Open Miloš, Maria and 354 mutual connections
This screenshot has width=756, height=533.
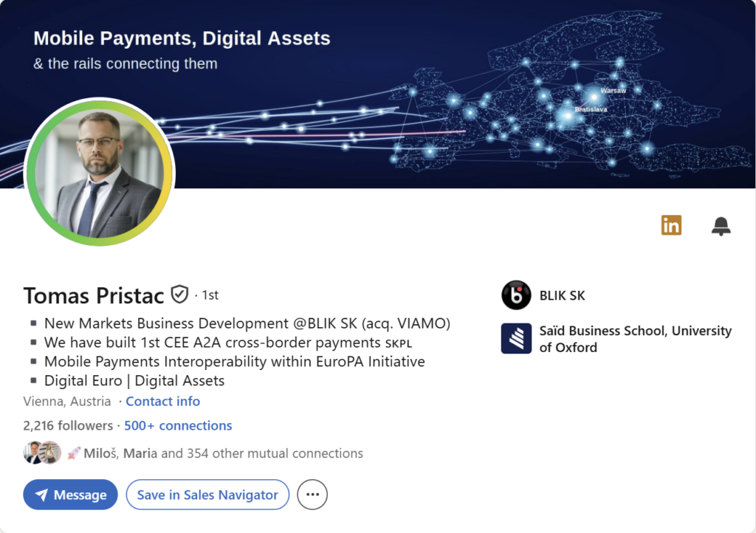coord(223,453)
